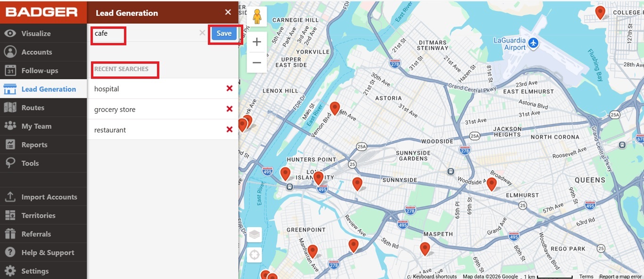Open Settings in the sidebar

(x=35, y=271)
